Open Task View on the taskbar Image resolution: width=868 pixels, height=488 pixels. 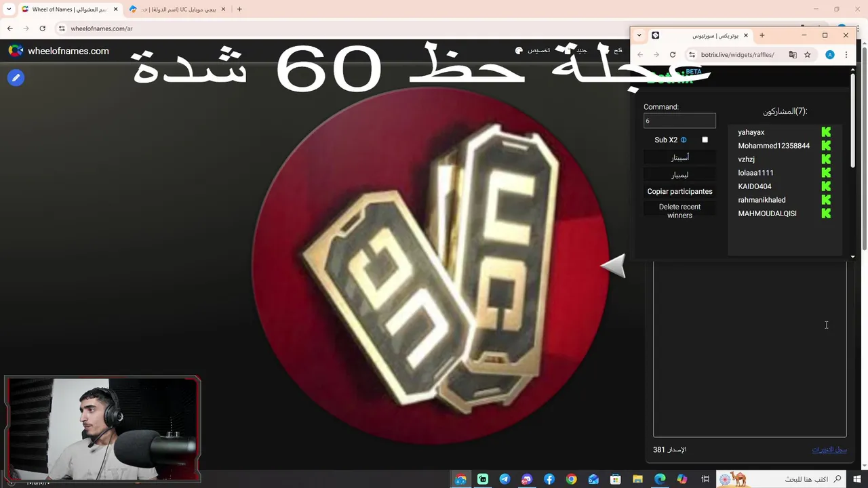tap(705, 479)
